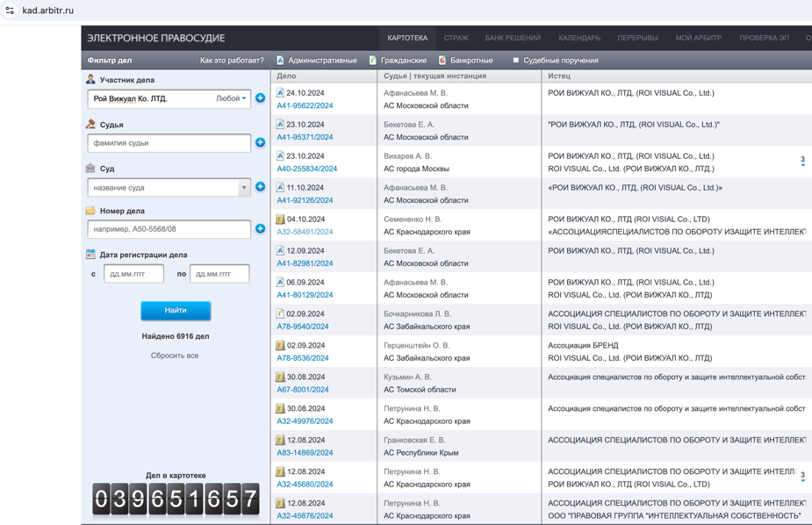Click the Дел в картотеке counter
The image size is (812, 525).
[x=176, y=500]
